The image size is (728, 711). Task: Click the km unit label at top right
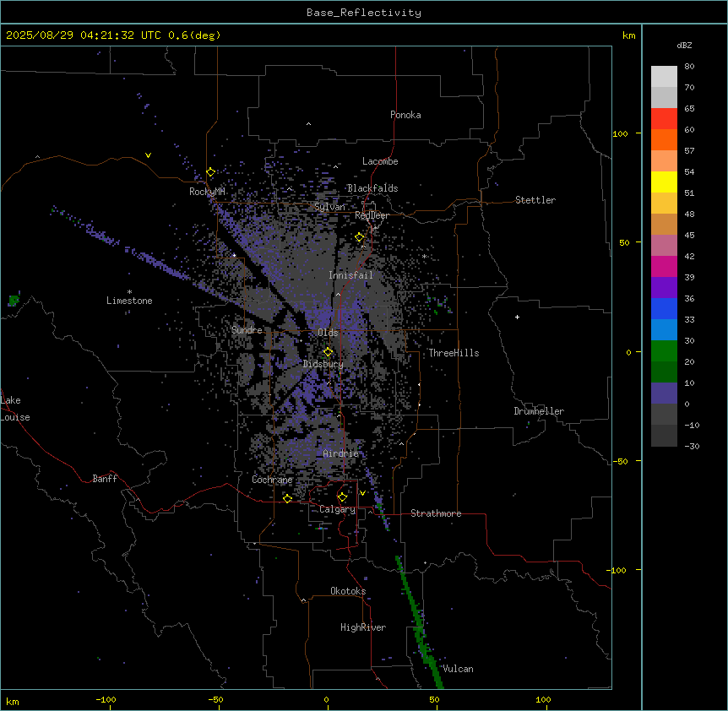point(629,35)
